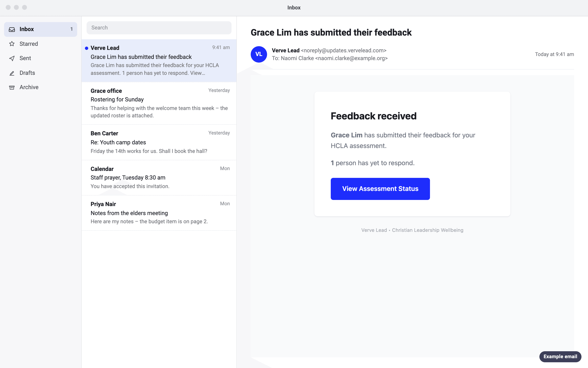Open the Starred folder
This screenshot has height=368, width=588.
coord(41,44)
